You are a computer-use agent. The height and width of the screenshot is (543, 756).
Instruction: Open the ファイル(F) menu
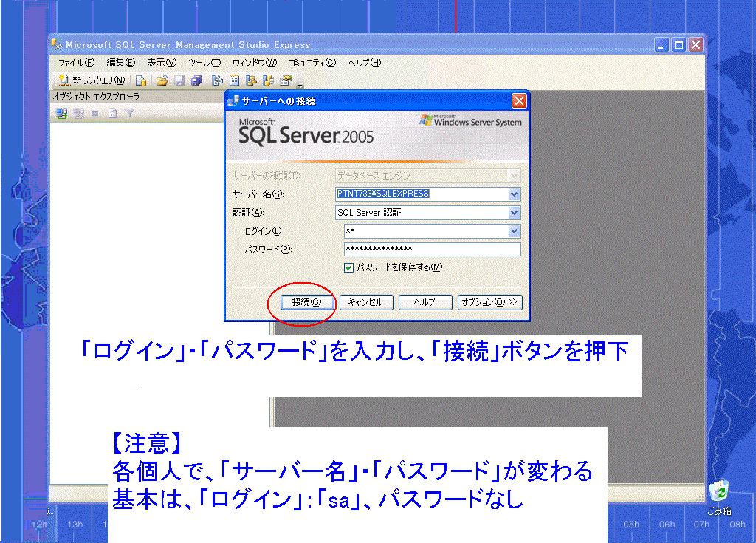pos(76,63)
